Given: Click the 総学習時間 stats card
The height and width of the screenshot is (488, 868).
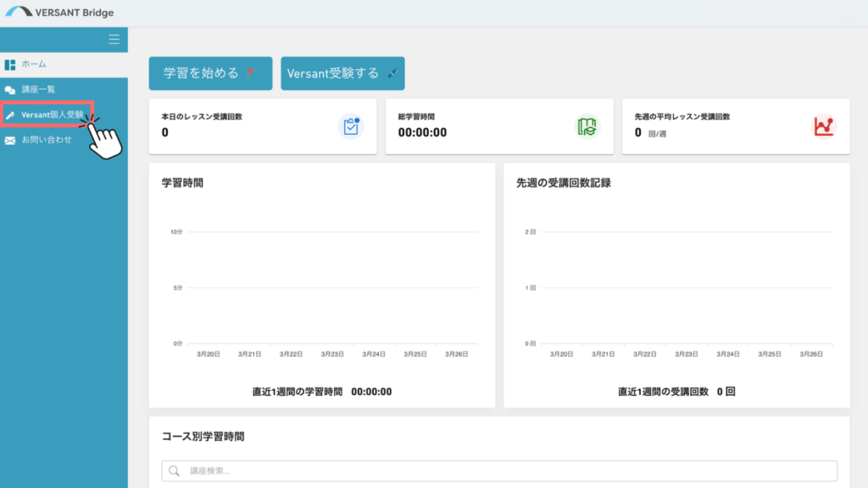Looking at the screenshot, I should (x=499, y=126).
